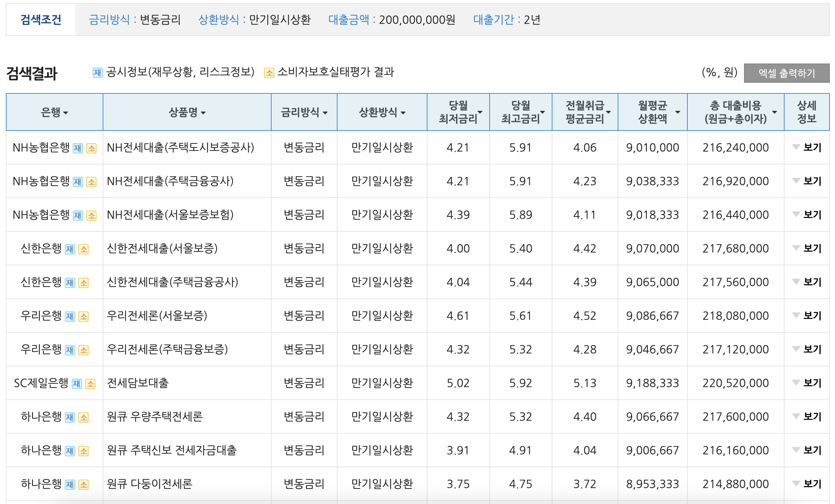835x504 pixels.
Task: Click 재 icon in 원큐 주택신보 전세자금대출 row
Action: coord(70,451)
